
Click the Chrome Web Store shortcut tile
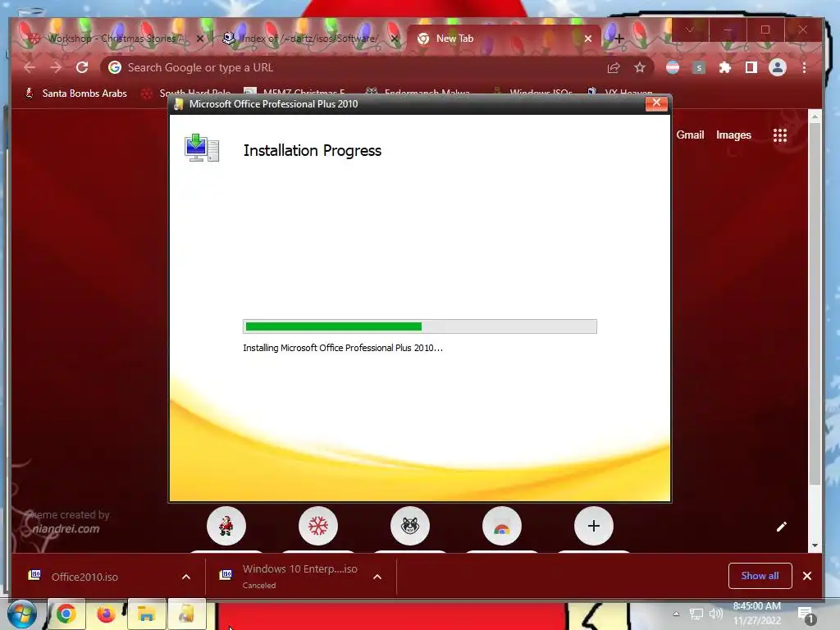tap(502, 526)
